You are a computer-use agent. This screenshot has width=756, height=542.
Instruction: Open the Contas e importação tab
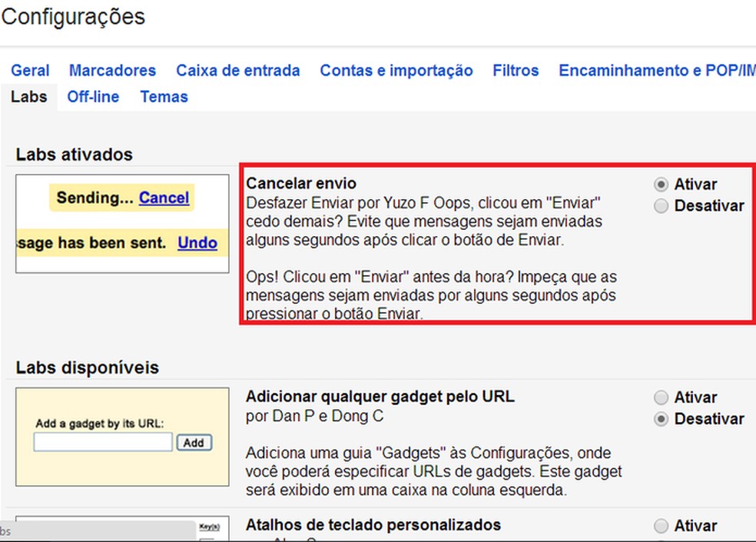click(396, 70)
